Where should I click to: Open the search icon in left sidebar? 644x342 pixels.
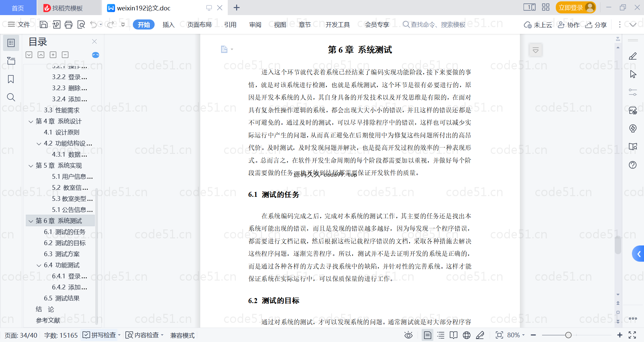click(11, 97)
